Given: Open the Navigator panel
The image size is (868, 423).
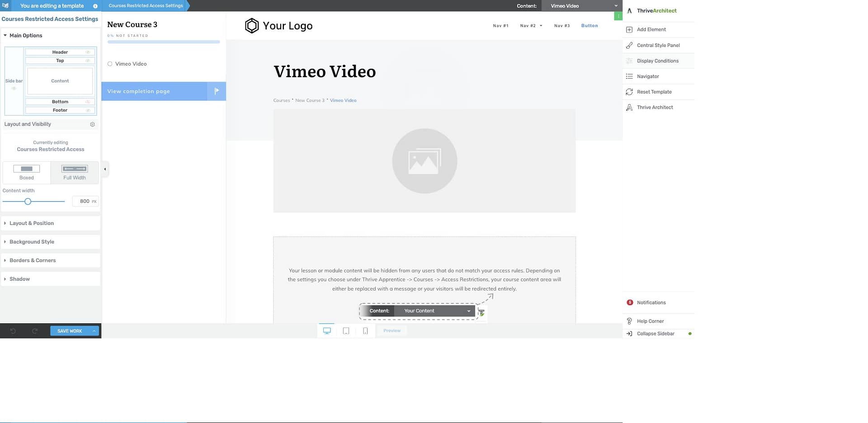Looking at the screenshot, I should point(658,76).
